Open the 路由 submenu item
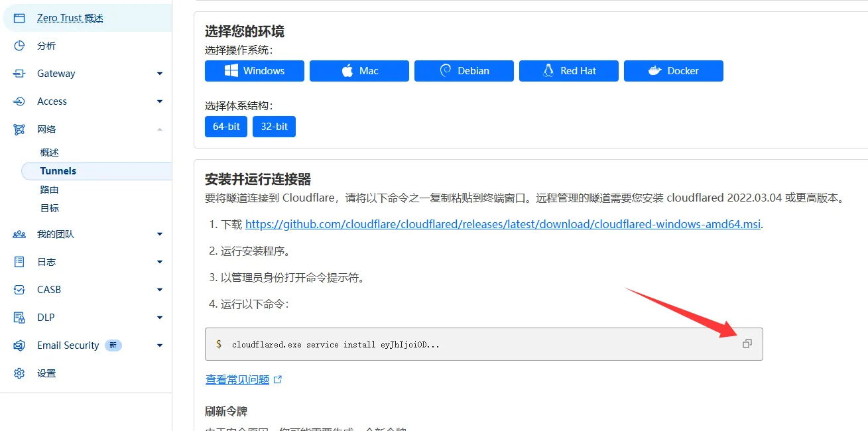Viewport: 868px width, 431px height. [50, 190]
